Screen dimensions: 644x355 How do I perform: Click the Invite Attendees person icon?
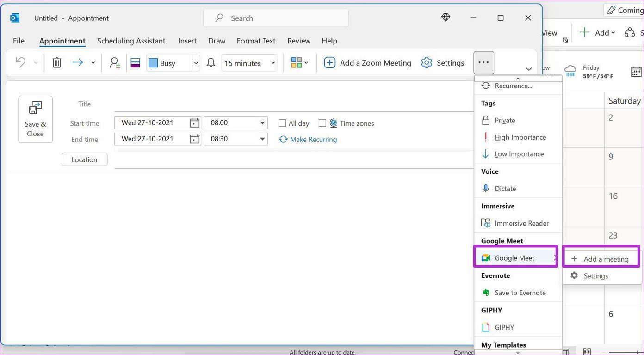point(115,62)
